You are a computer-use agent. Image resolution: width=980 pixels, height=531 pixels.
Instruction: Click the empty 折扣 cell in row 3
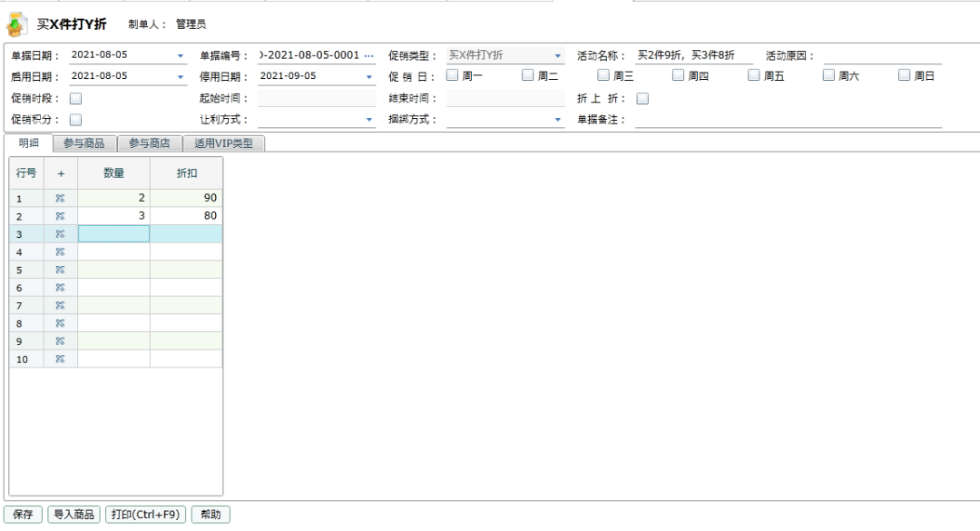point(186,234)
